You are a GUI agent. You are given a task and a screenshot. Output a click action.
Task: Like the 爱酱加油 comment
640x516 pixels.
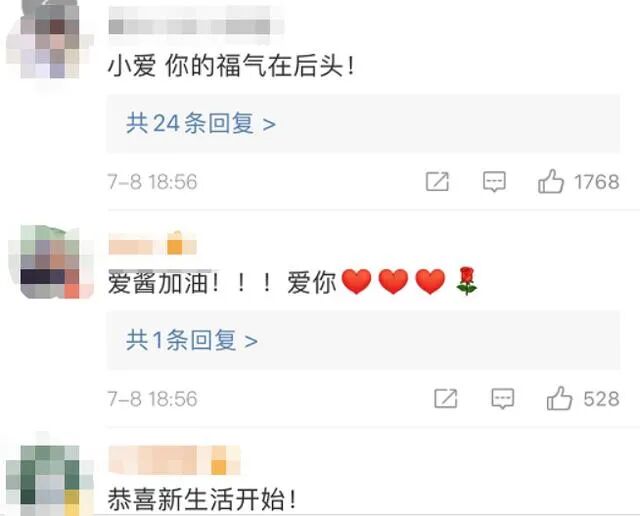click(559, 398)
